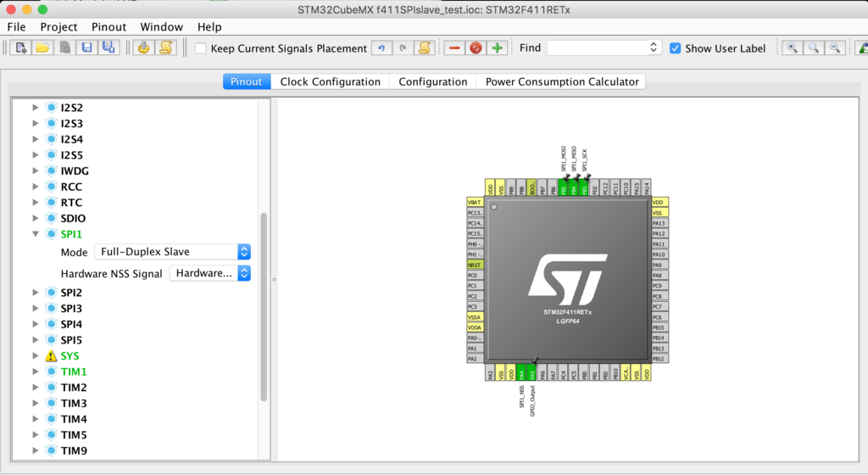Click the green PB5 SPI1_MOSI pin
The width and height of the screenshot is (868, 475).
tap(564, 187)
